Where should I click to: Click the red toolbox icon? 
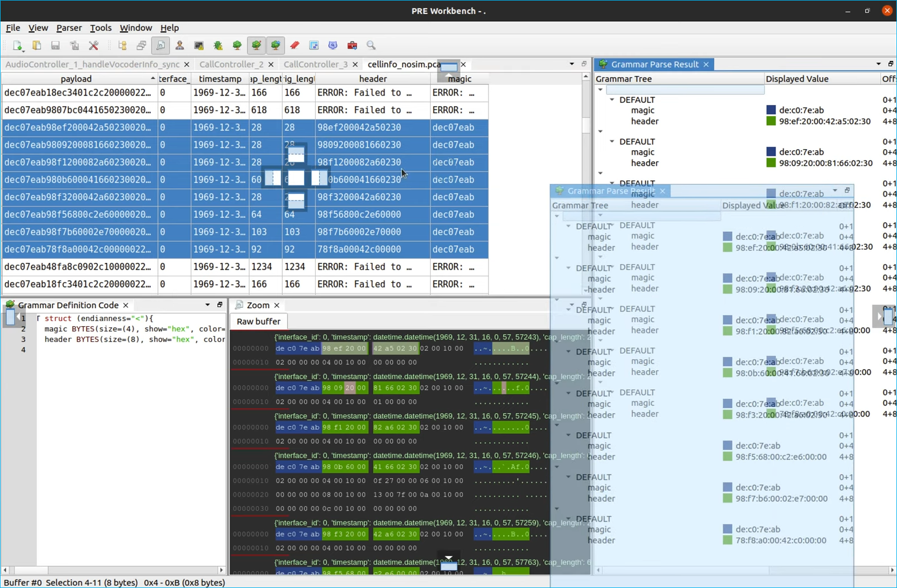pos(352,46)
